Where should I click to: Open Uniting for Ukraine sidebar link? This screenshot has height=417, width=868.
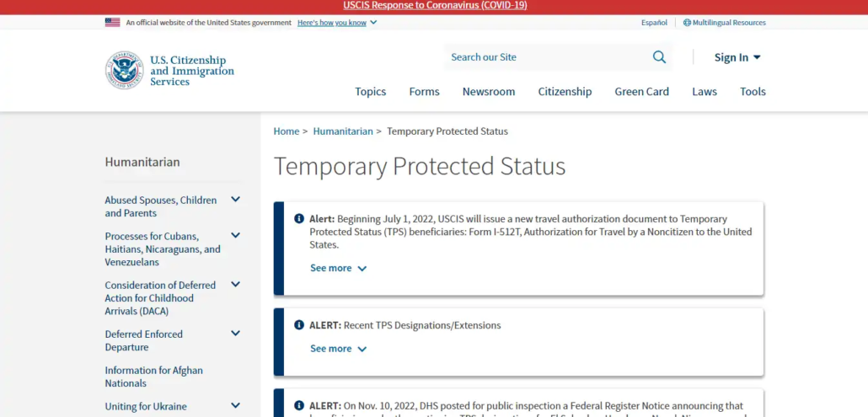point(146,407)
